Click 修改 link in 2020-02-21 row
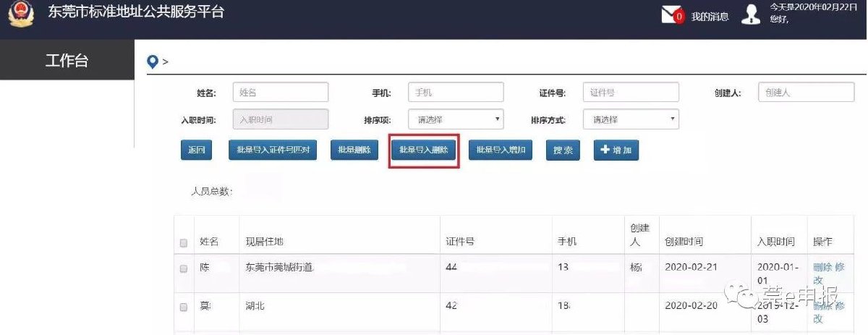 click(x=829, y=273)
